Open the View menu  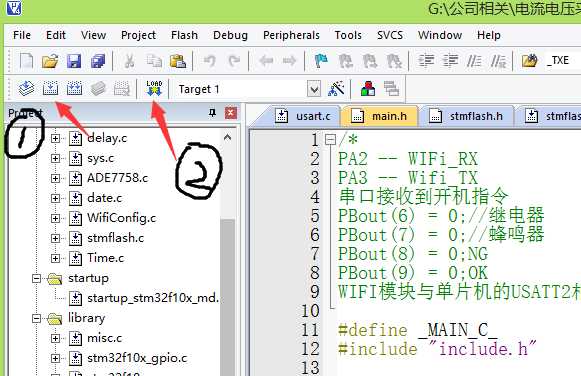[93, 35]
